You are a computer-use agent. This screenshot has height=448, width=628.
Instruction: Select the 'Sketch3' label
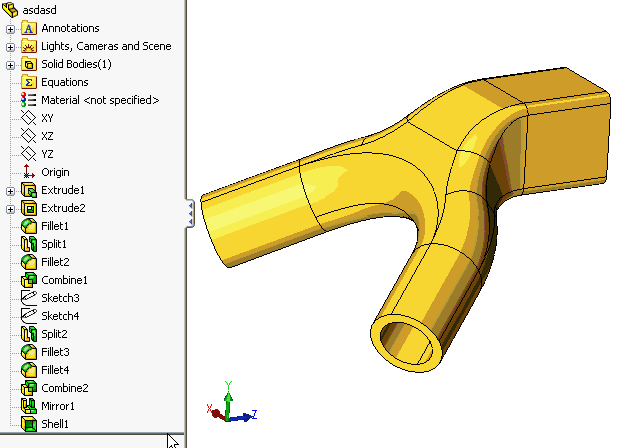coord(60,298)
